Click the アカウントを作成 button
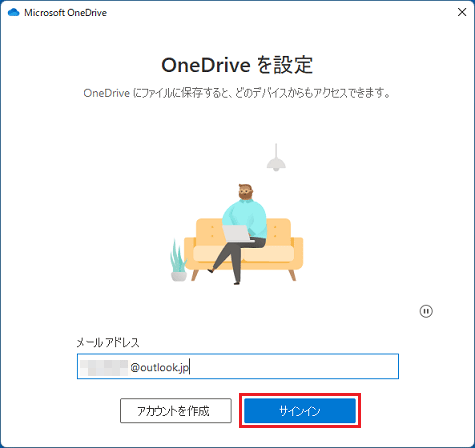475x448 pixels. click(x=176, y=411)
